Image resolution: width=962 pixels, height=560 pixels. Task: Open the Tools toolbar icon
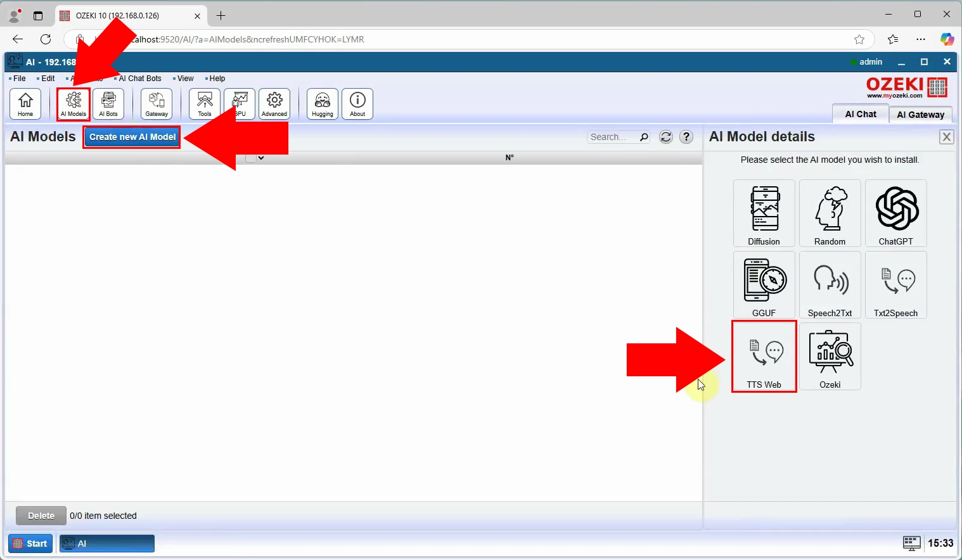click(205, 104)
